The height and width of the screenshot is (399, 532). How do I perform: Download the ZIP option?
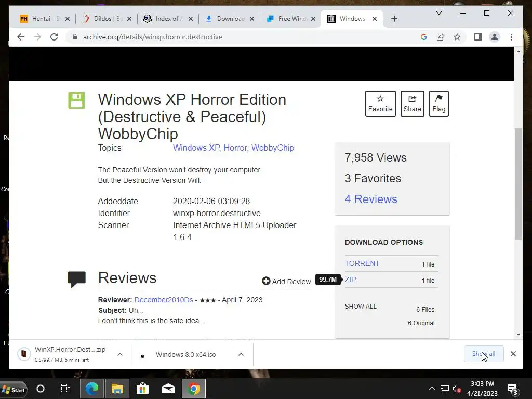(350, 280)
